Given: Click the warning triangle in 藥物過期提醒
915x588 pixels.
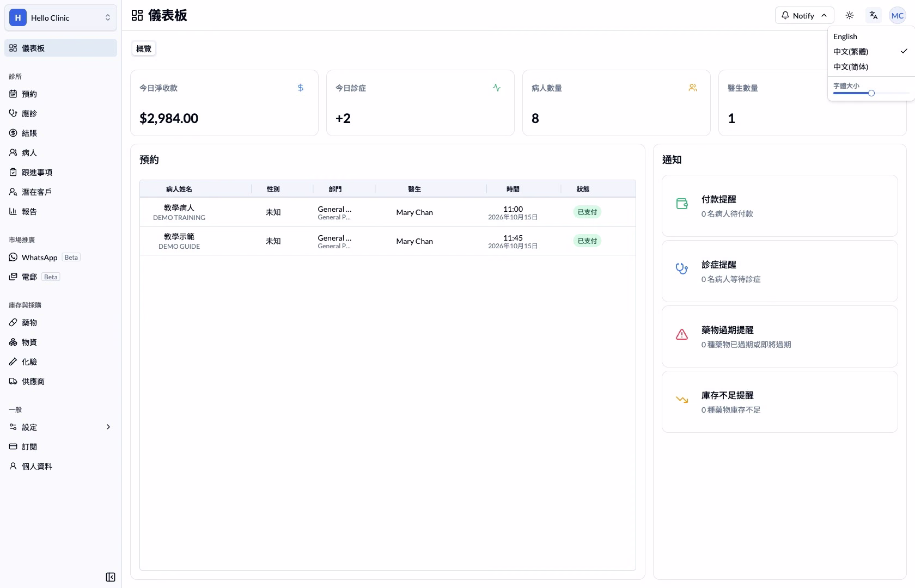Looking at the screenshot, I should pyautogui.click(x=682, y=334).
